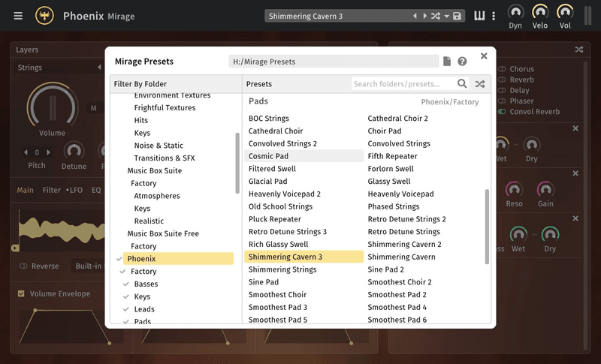The image size is (601, 364).
Task: Shuffle presets in the browser
Action: pyautogui.click(x=480, y=84)
